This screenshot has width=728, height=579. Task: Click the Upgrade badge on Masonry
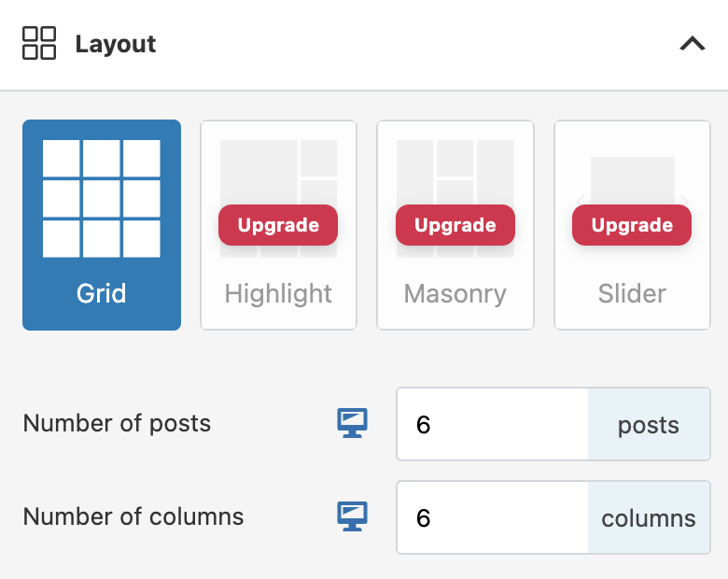coord(455,225)
